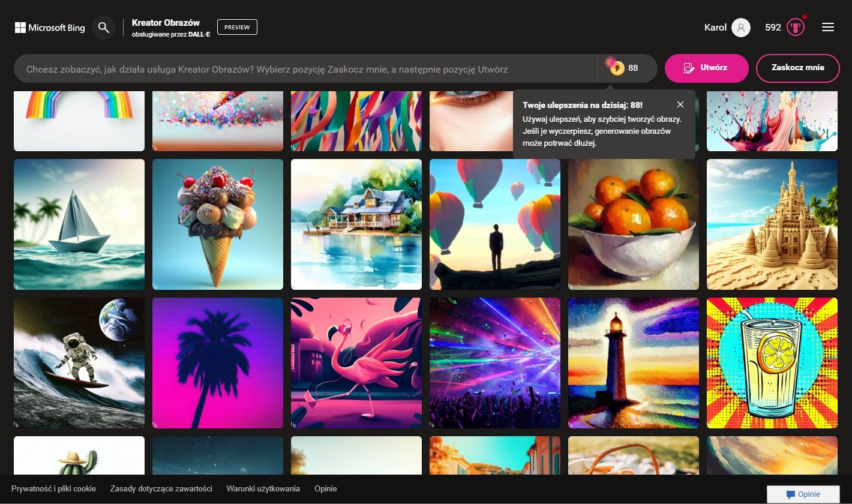Open the pink flamingo image
Viewport: 852px width, 504px height.
(x=356, y=363)
